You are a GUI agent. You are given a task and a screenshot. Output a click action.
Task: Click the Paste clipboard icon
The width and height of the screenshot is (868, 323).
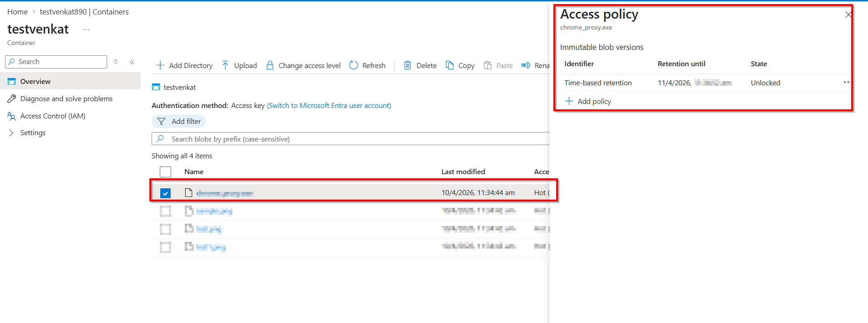click(x=488, y=65)
